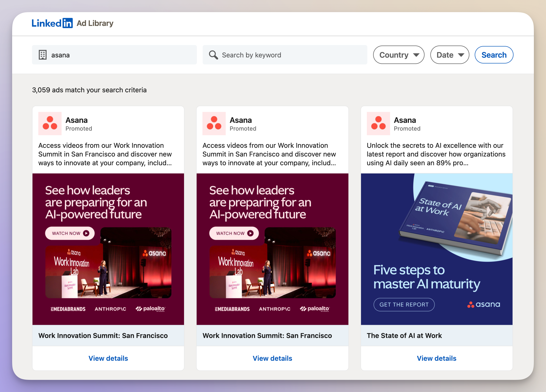The height and width of the screenshot is (392, 546).
Task: Click the Asana logo on the second ad card
Action: (x=214, y=123)
